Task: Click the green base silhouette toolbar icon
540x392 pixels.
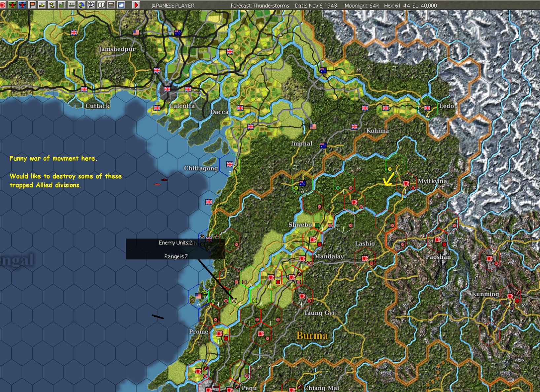Action: coord(62,5)
